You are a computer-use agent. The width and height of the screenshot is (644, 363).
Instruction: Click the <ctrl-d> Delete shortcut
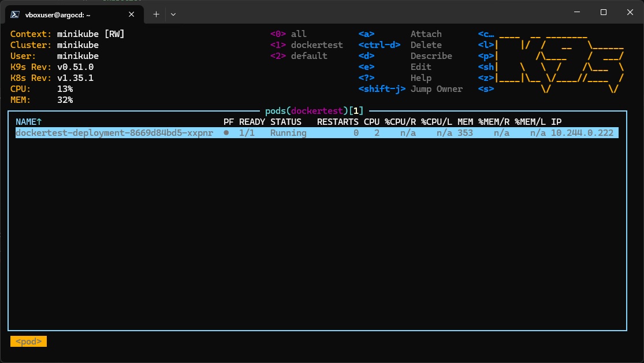coord(400,45)
